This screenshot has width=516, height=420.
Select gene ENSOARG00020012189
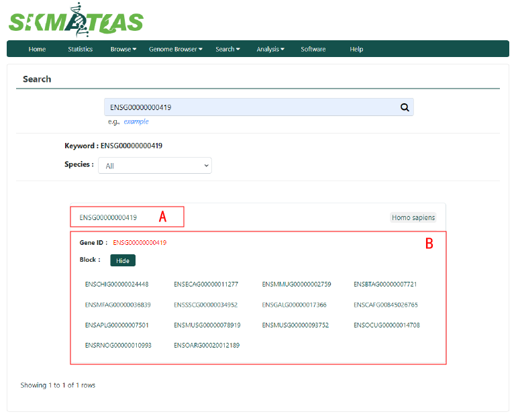click(207, 346)
